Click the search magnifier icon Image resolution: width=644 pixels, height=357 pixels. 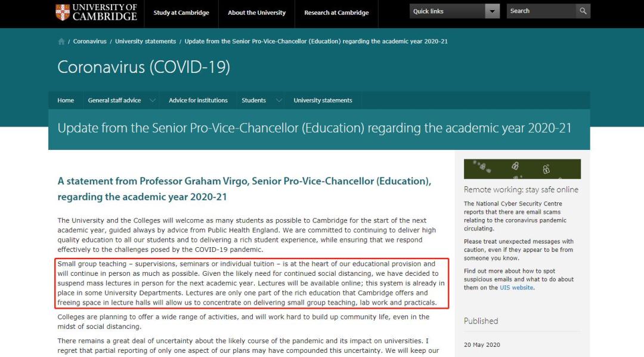coord(583,11)
